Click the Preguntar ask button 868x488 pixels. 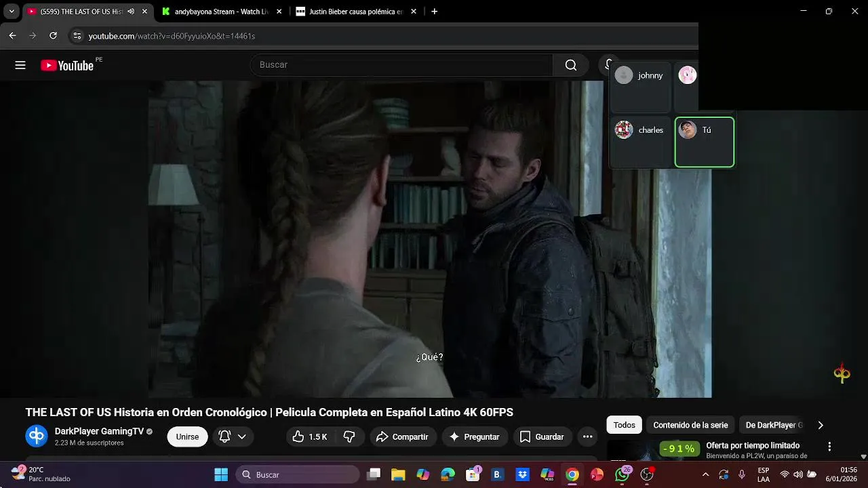point(474,437)
